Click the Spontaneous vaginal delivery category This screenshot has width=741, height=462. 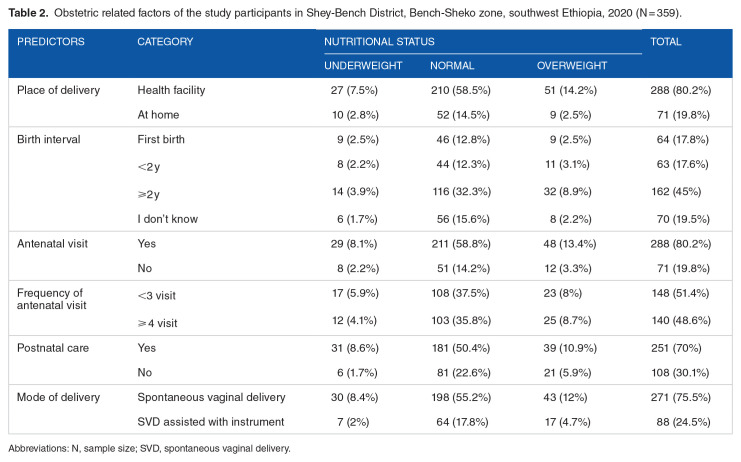[208, 396]
